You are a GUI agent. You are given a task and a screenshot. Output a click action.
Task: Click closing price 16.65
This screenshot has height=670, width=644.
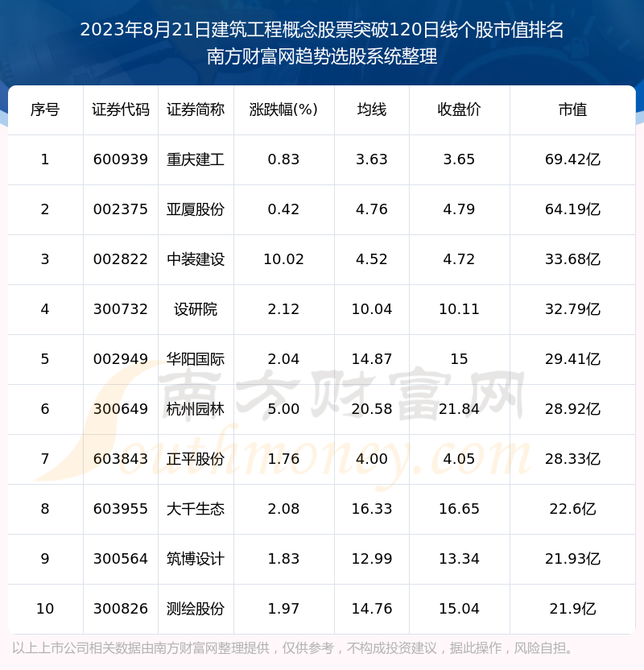459,509
